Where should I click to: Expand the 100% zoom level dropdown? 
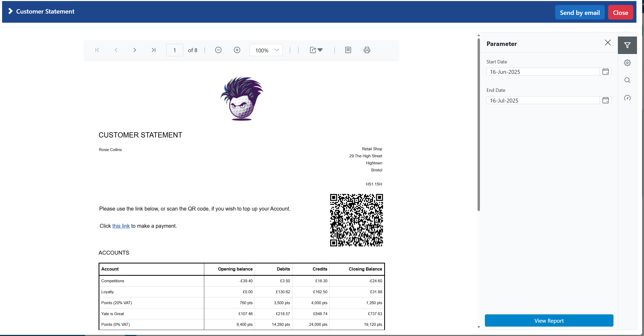point(266,50)
